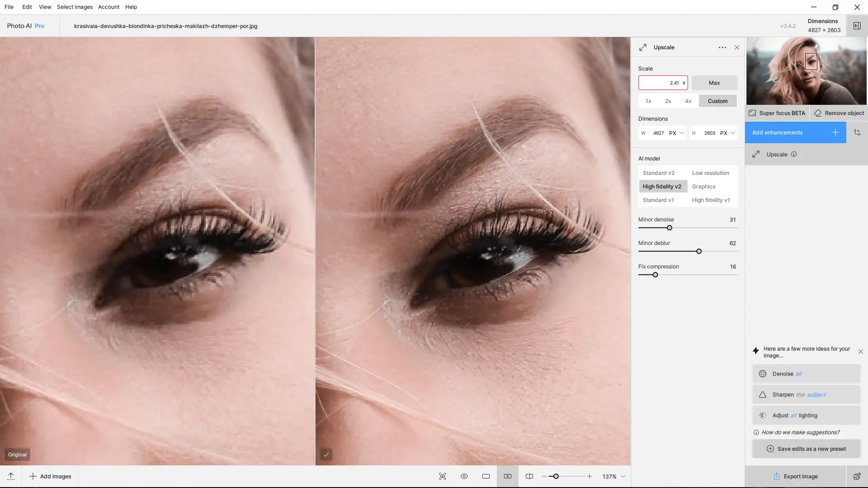Toggle the right panel collapse icon

tap(857, 26)
